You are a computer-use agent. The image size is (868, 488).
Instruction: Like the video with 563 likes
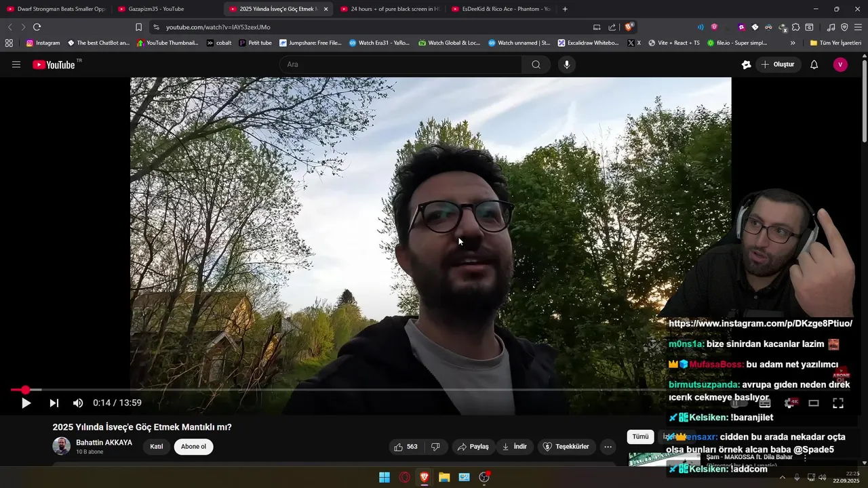(x=406, y=447)
